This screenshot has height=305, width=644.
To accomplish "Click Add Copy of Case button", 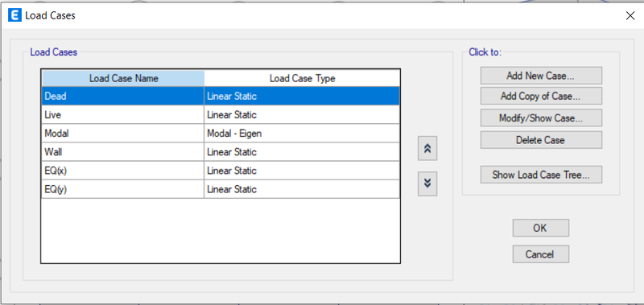I will click(541, 96).
